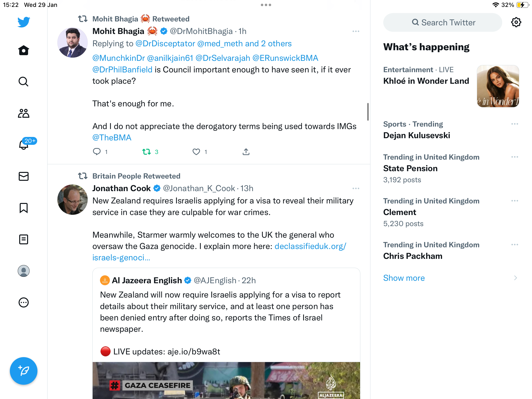Reply to Mohit Bhagia's tweet
The image size is (532, 399).
(97, 152)
